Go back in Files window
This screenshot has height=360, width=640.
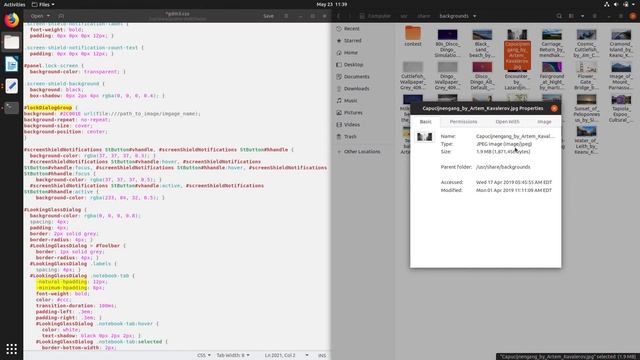click(339, 16)
